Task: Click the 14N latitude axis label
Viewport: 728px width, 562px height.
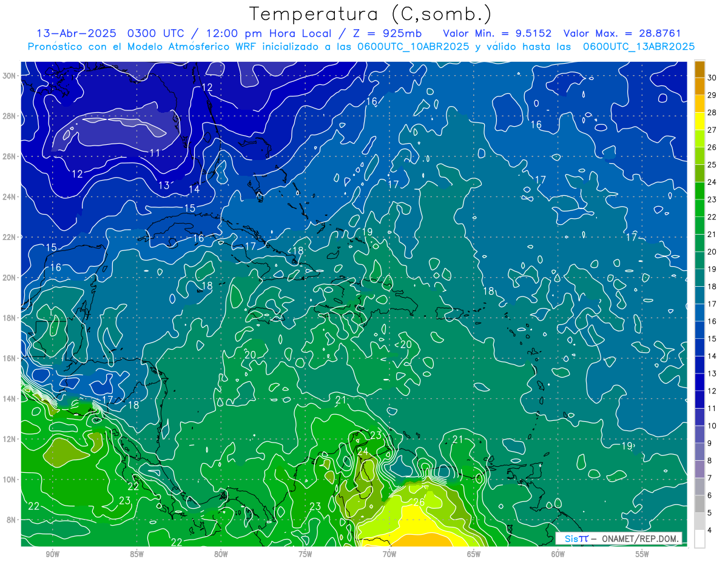Action: 10,398
